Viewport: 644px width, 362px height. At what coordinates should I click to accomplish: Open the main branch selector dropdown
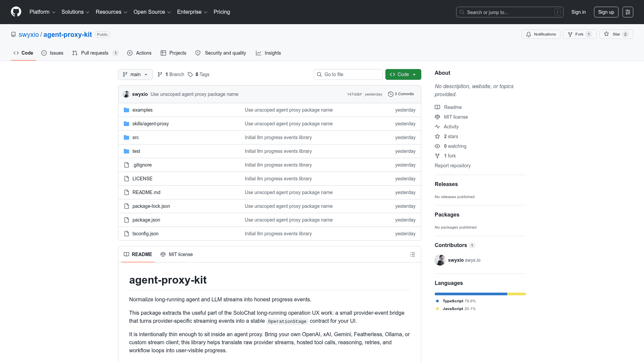pos(136,74)
